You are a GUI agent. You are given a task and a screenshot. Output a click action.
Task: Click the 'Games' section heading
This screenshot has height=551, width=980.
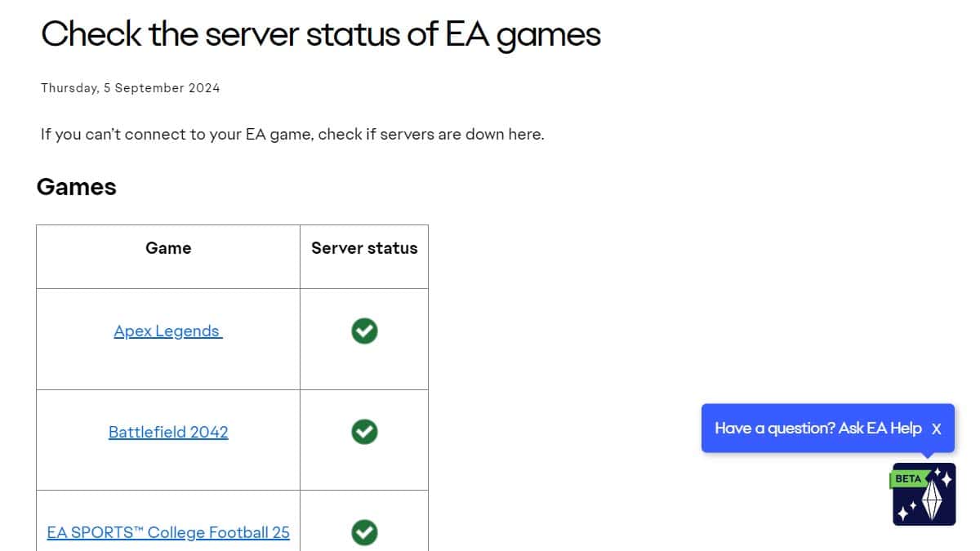pyautogui.click(x=77, y=187)
